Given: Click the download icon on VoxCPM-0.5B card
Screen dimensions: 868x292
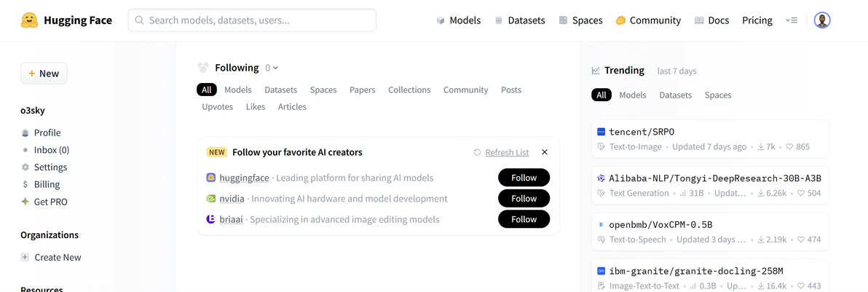Looking at the screenshot, I should 761,240.
